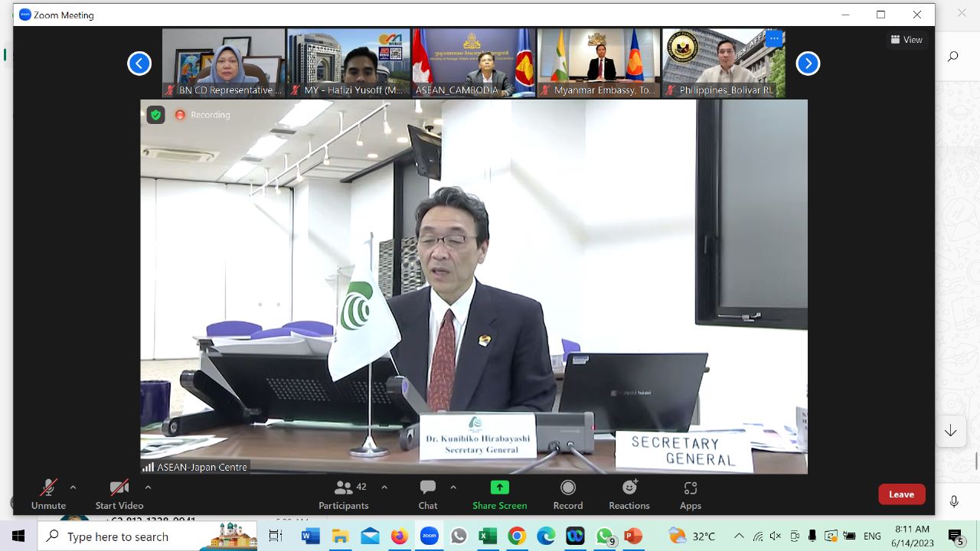Click the Recording indicator
Screen dimensions: 980x551
pos(203,115)
